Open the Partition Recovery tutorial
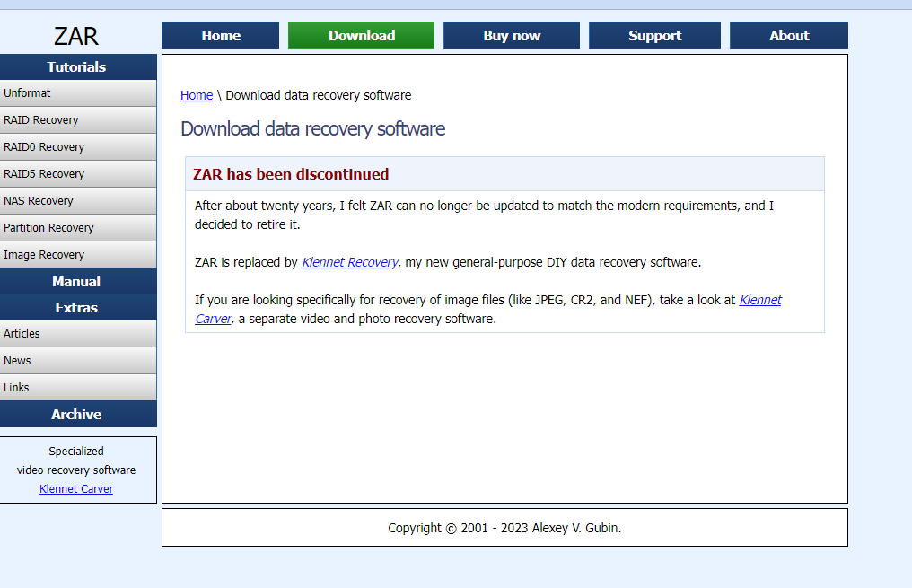The height and width of the screenshot is (588, 912). pos(78,227)
